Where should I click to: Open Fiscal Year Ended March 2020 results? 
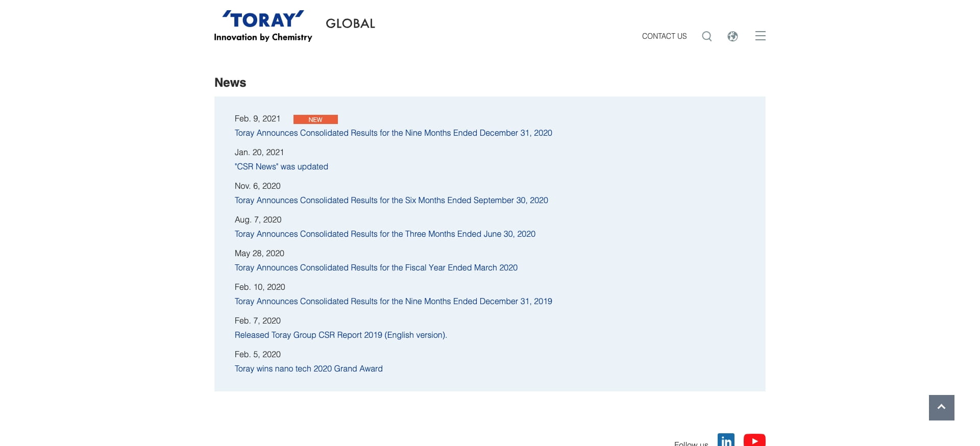[x=376, y=267]
